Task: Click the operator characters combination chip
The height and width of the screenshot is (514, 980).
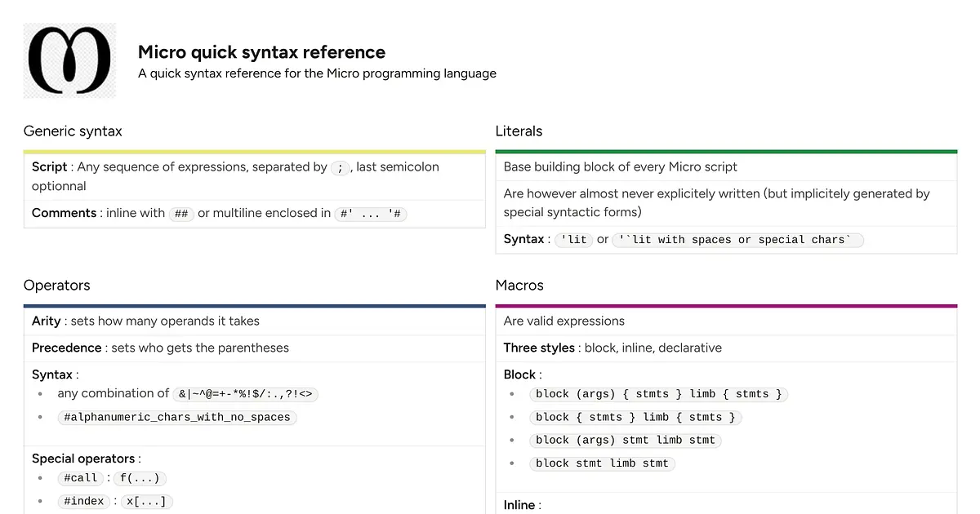Action: (244, 394)
